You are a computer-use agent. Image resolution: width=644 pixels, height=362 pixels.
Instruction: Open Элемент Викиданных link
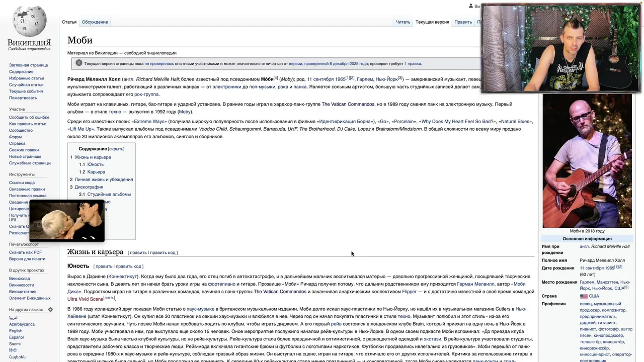30,299
